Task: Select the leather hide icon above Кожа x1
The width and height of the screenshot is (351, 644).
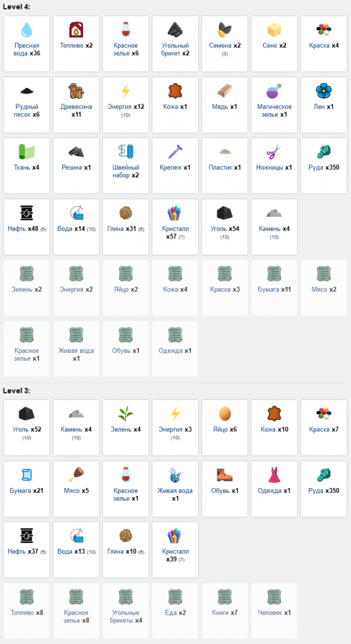Action: 175,91
